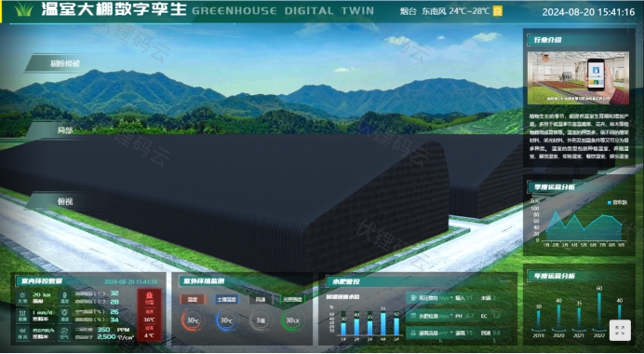
Task: Click the green grass logo icon
Action: 23,9
